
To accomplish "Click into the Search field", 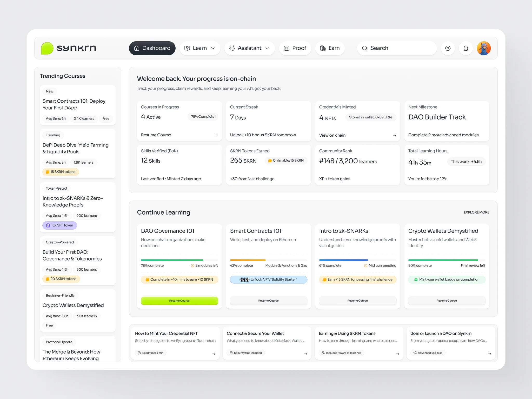I will (397, 48).
